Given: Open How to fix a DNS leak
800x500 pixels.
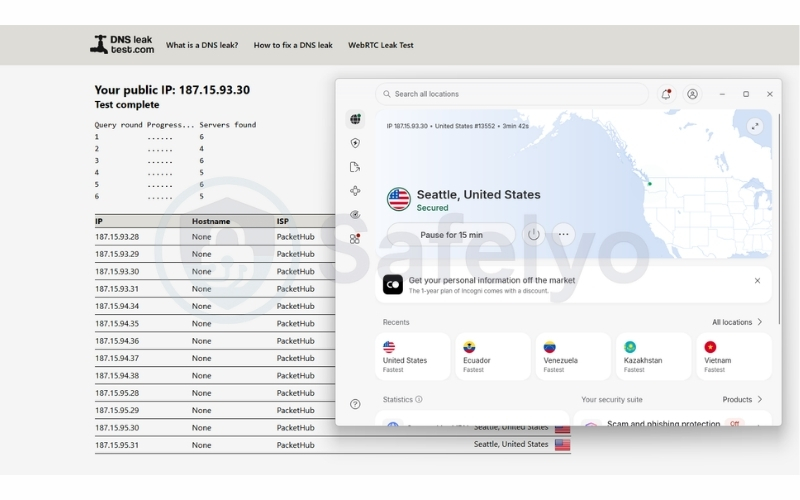Looking at the screenshot, I should pos(293,45).
